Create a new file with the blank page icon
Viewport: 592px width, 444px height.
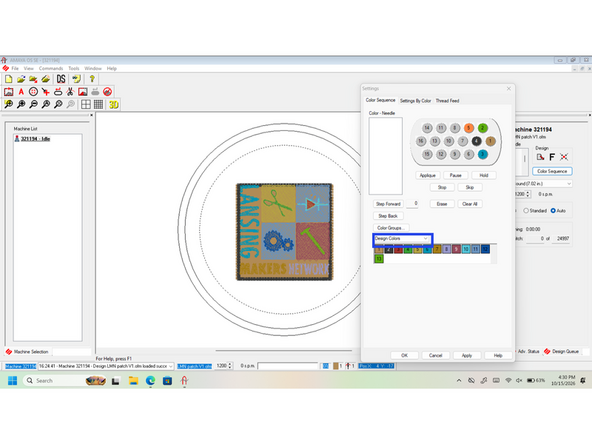8,79
